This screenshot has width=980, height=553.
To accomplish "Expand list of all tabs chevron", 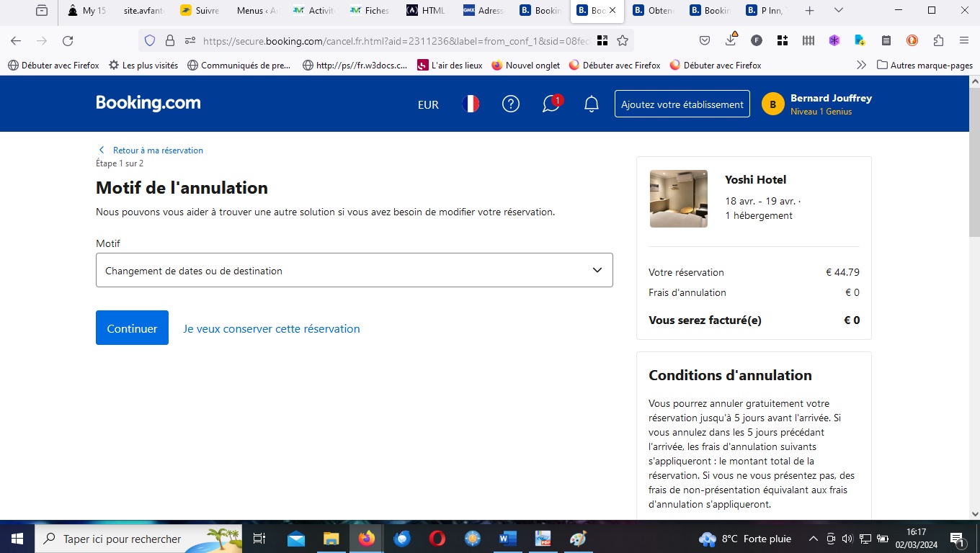I will click(838, 11).
